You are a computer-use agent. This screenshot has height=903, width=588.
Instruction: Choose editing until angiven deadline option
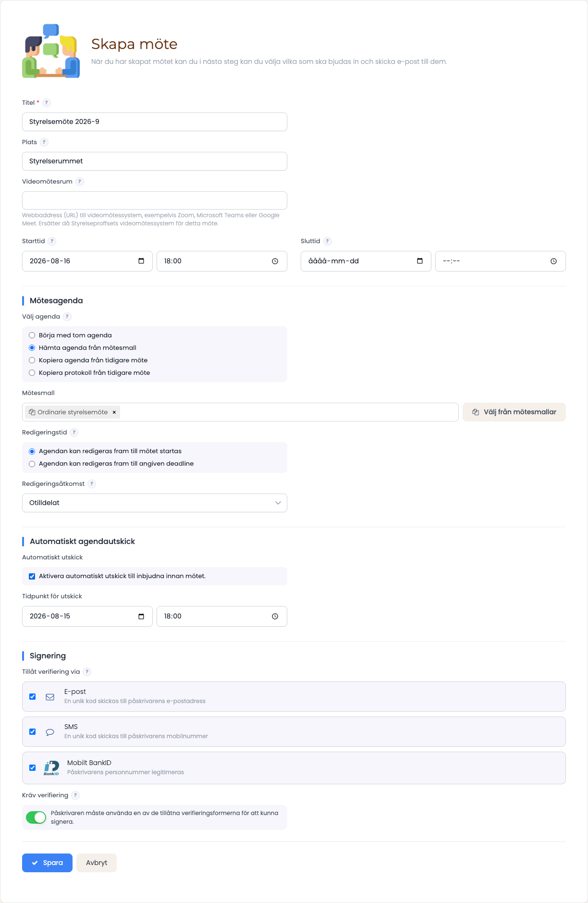point(32,464)
